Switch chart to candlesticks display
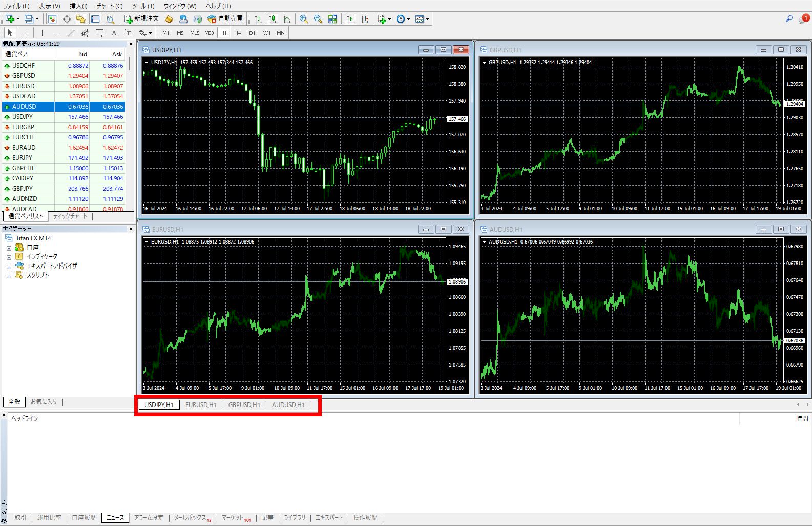This screenshot has height=526, width=812. [273, 19]
